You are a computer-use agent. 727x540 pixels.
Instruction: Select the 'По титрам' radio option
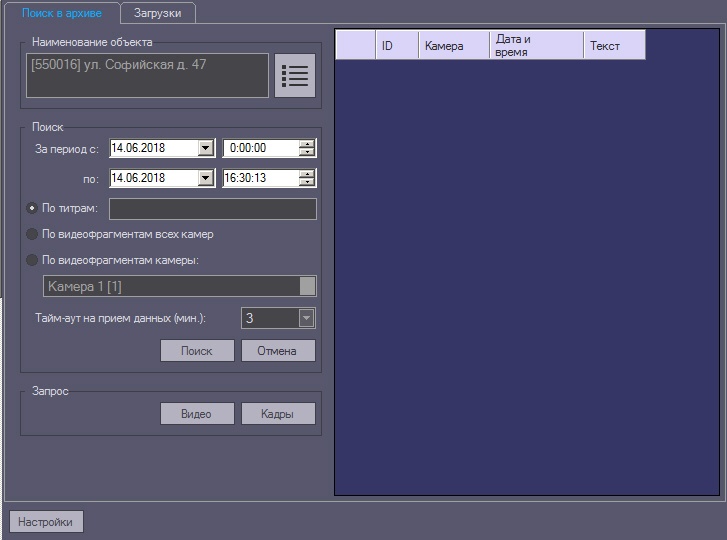[x=32, y=208]
